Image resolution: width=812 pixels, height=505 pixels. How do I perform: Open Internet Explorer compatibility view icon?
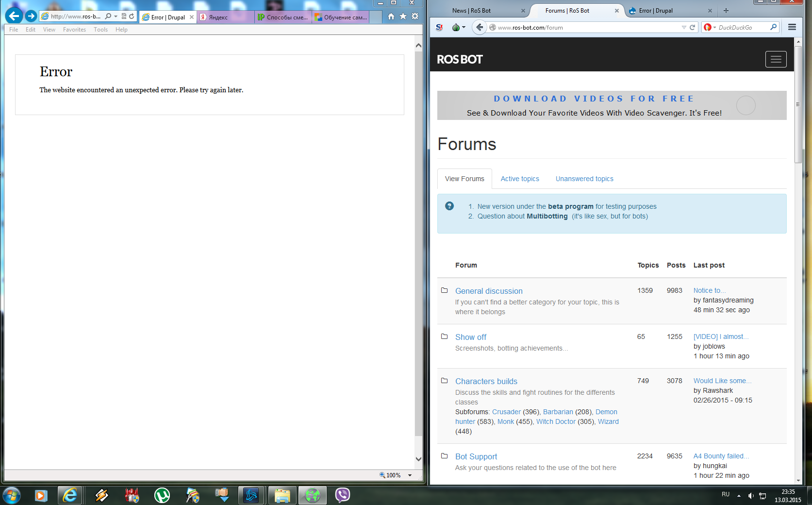(124, 16)
